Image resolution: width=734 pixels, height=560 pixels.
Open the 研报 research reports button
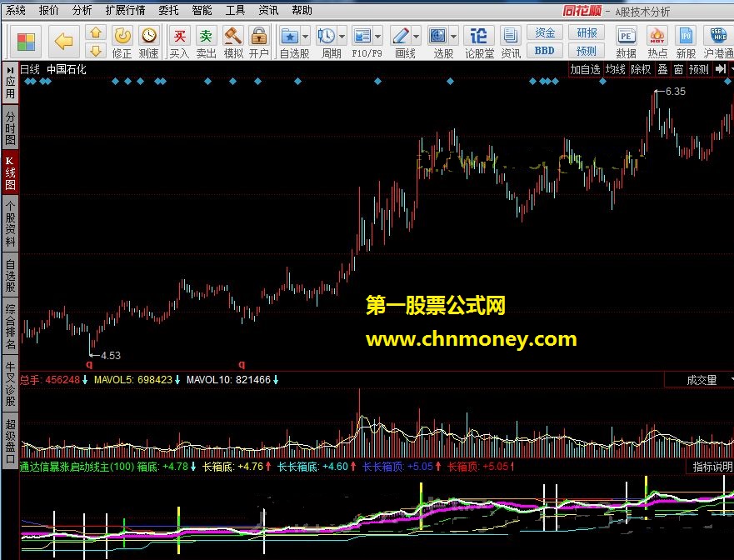click(587, 32)
